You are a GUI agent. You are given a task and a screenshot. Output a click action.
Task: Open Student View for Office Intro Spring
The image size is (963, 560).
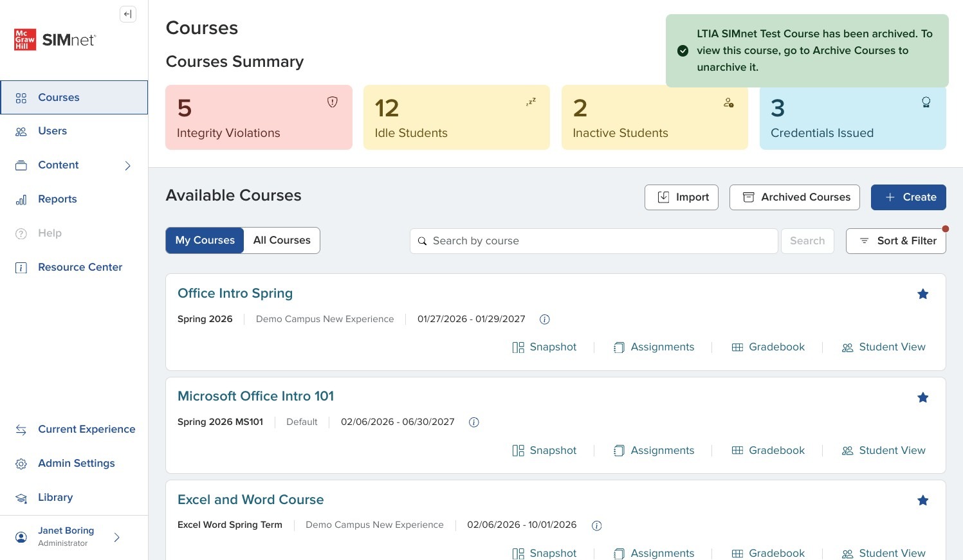[883, 347]
